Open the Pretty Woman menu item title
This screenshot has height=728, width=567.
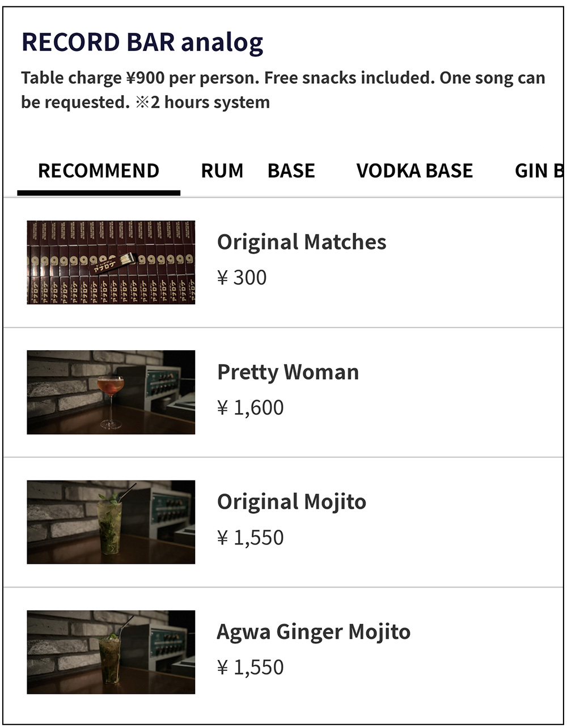[x=288, y=372]
